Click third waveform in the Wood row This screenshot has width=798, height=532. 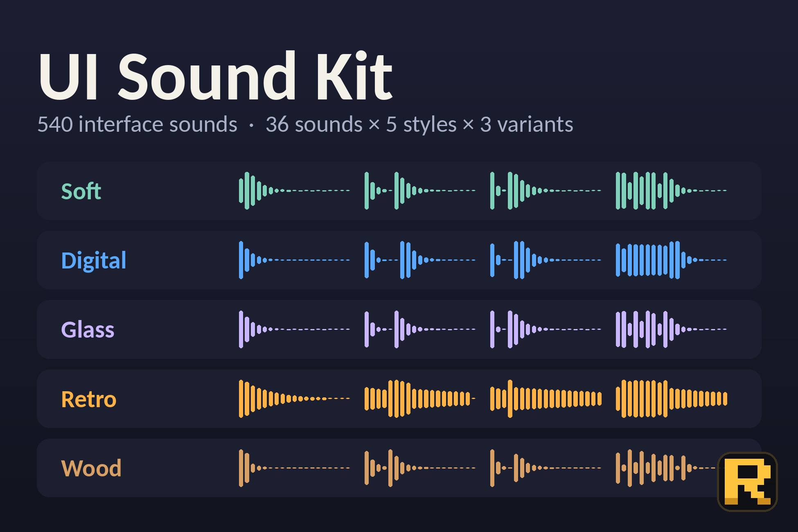click(546, 468)
